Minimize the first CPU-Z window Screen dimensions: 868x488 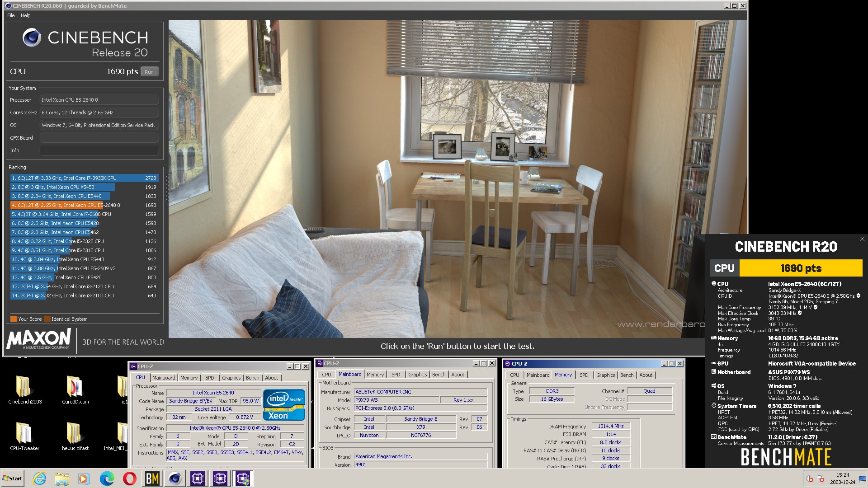coord(290,366)
